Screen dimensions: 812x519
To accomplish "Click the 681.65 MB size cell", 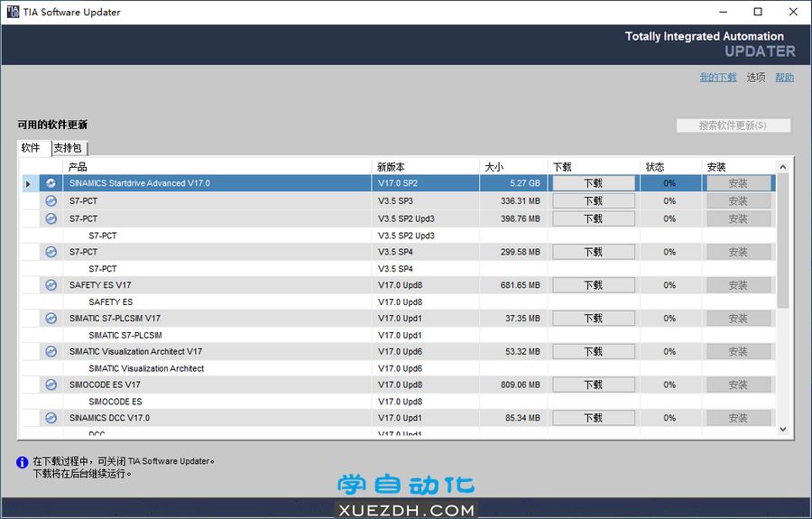I will pyautogui.click(x=513, y=285).
